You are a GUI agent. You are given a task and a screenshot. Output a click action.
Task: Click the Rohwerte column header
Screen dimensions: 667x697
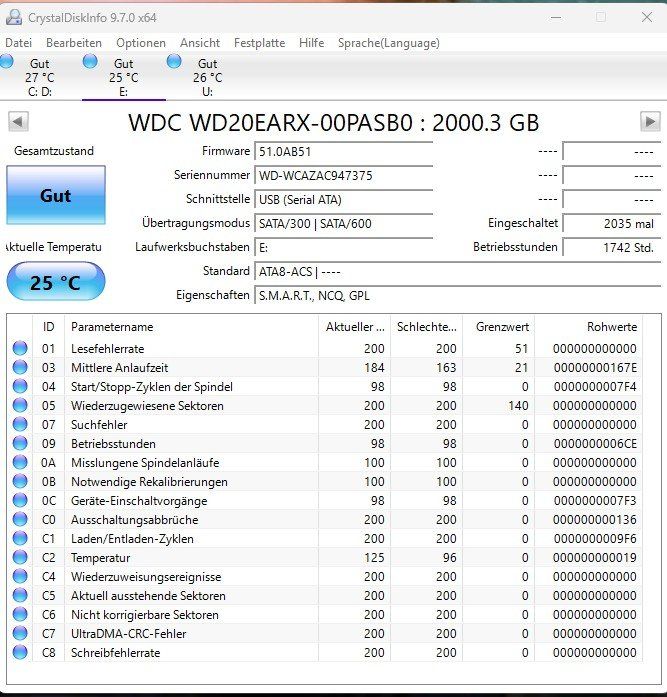point(588,327)
